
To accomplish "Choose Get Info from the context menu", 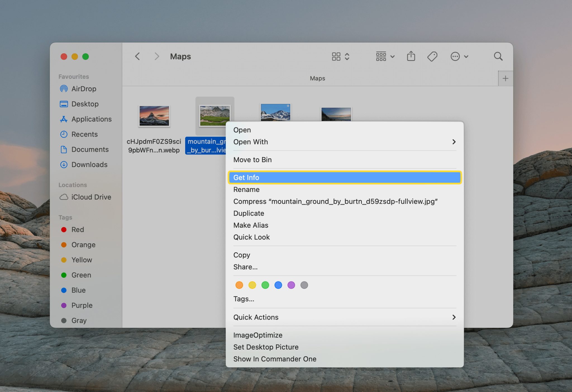I will pos(246,177).
